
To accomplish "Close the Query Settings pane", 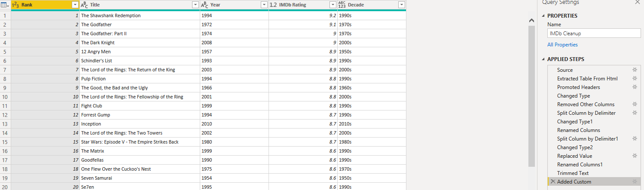I will coord(637,2).
